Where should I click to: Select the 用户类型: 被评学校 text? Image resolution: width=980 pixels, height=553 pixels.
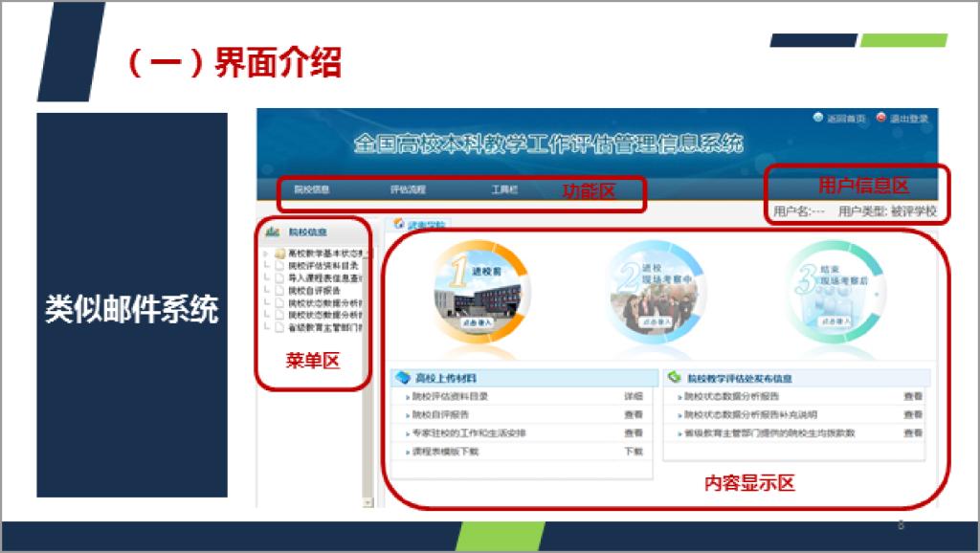[887, 211]
